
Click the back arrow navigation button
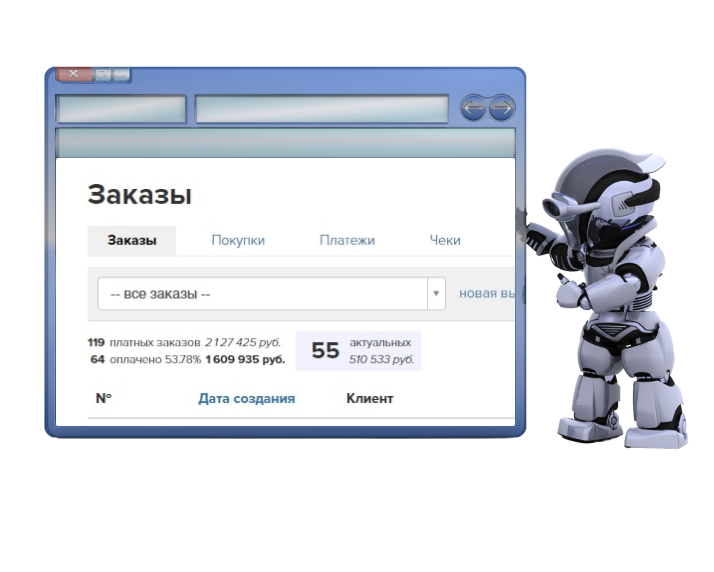(473, 108)
